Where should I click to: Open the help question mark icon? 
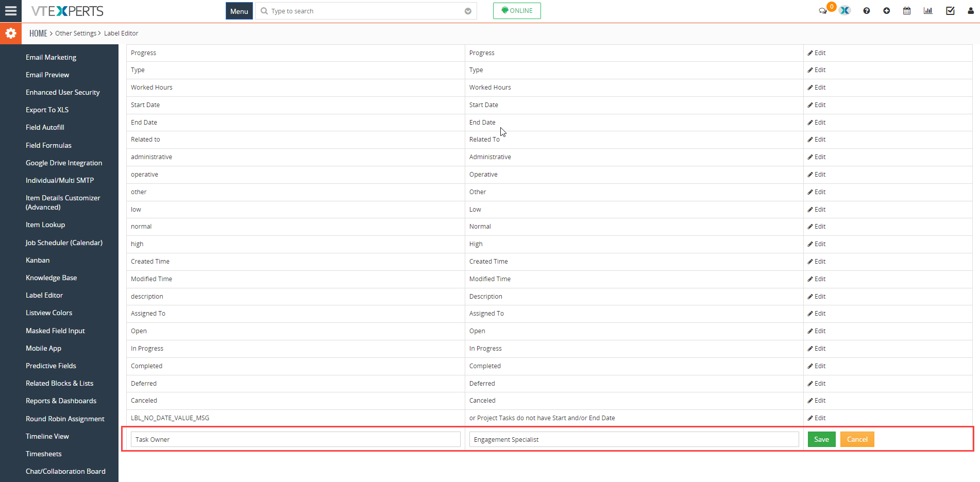(867, 11)
